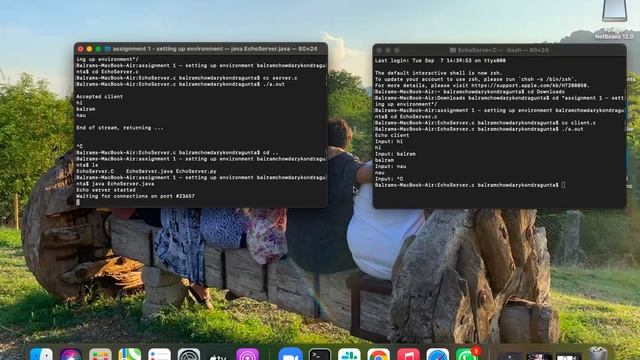Click 'Echo client' line in right terminal
This screenshot has height=360, width=640.
click(x=392, y=136)
